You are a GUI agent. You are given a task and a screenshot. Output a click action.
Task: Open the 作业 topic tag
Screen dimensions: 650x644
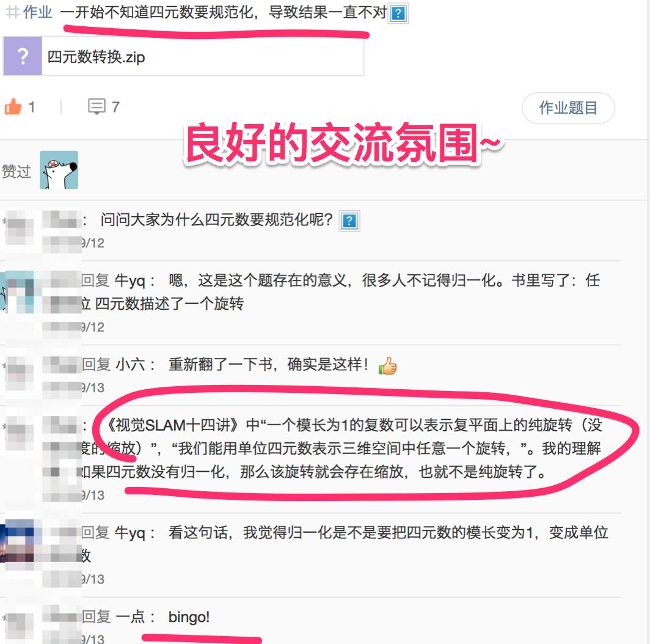[37, 12]
